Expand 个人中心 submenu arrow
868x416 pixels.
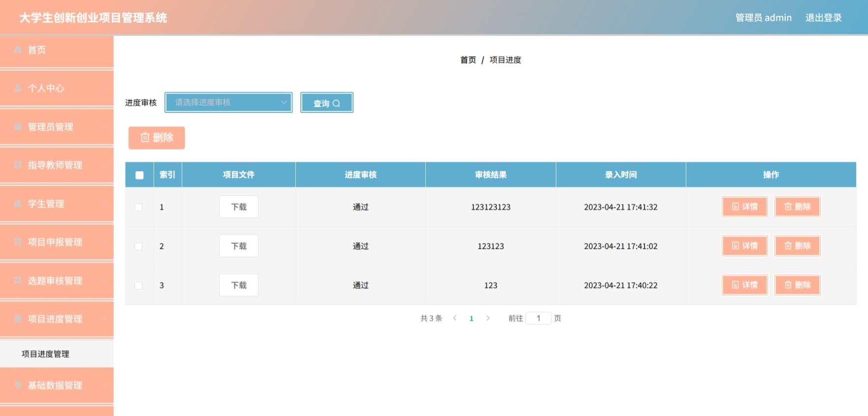[x=104, y=89]
